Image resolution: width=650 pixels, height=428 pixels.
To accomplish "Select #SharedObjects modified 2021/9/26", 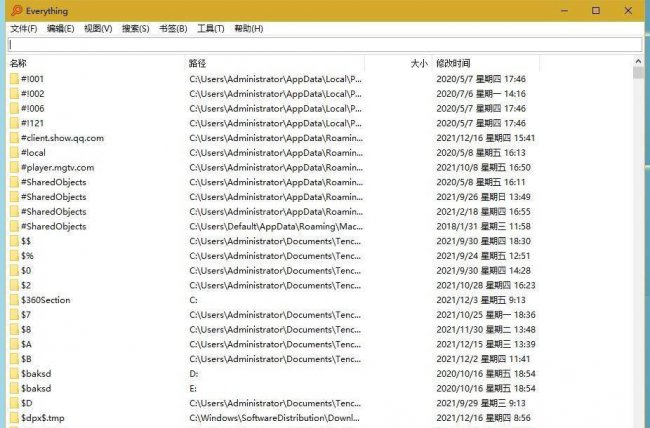I will coord(53,197).
